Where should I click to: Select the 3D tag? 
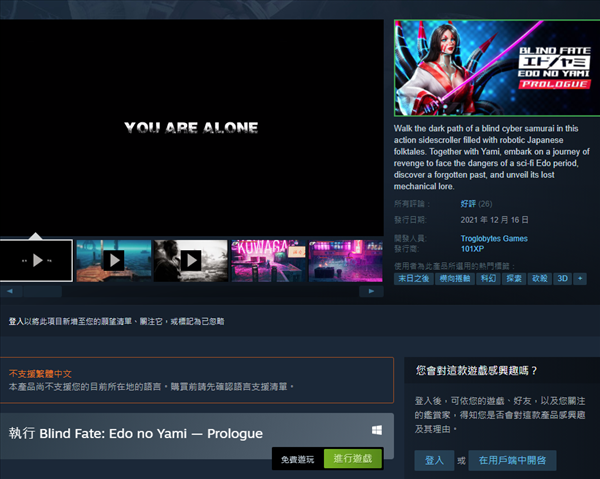[562, 279]
